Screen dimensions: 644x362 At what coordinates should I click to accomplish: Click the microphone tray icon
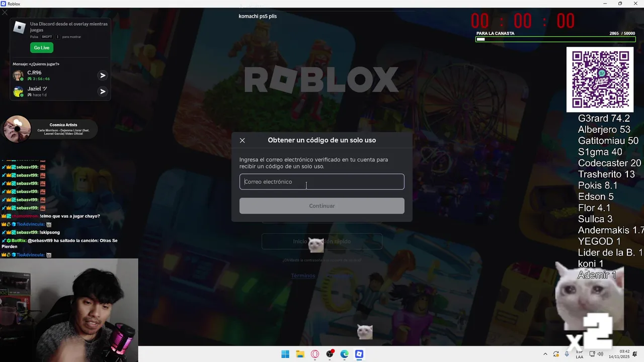tap(567, 354)
